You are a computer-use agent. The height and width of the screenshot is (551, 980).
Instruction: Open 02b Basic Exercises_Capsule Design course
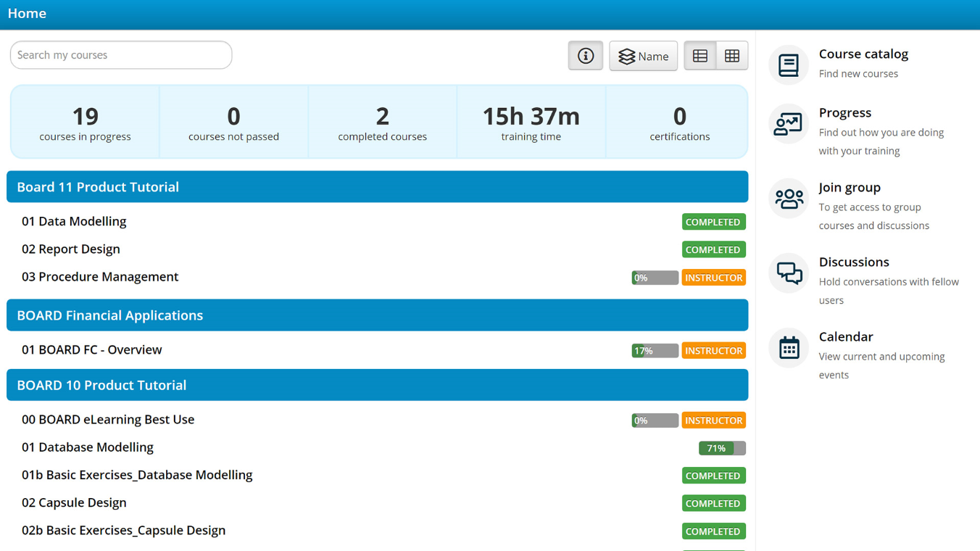pos(123,531)
